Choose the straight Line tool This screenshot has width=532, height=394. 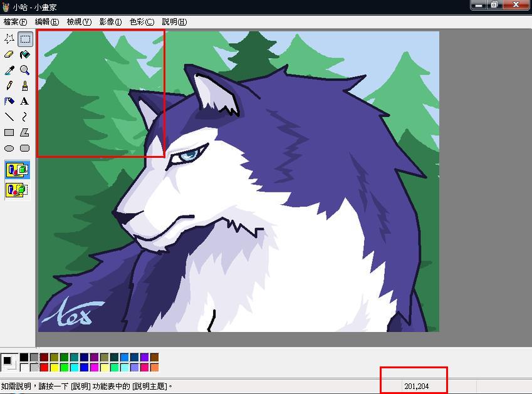point(9,117)
